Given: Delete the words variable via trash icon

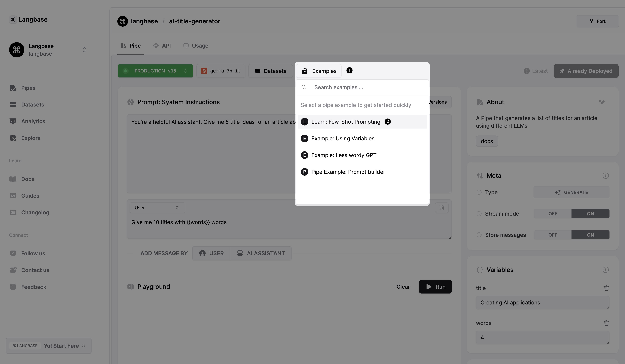Looking at the screenshot, I should tap(606, 323).
